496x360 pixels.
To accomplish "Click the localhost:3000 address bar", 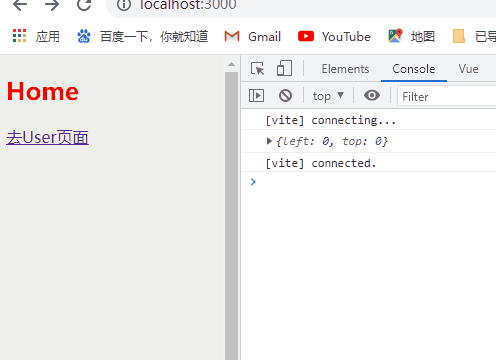I will [188, 5].
